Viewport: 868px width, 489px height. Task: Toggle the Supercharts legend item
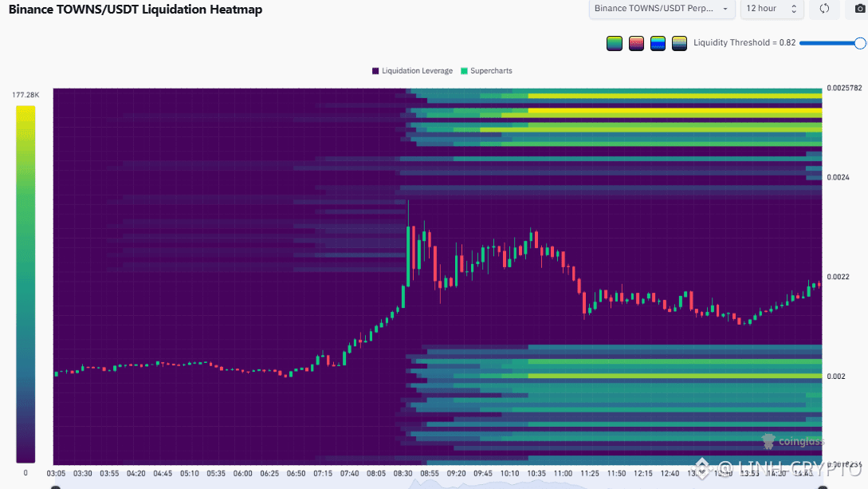486,71
